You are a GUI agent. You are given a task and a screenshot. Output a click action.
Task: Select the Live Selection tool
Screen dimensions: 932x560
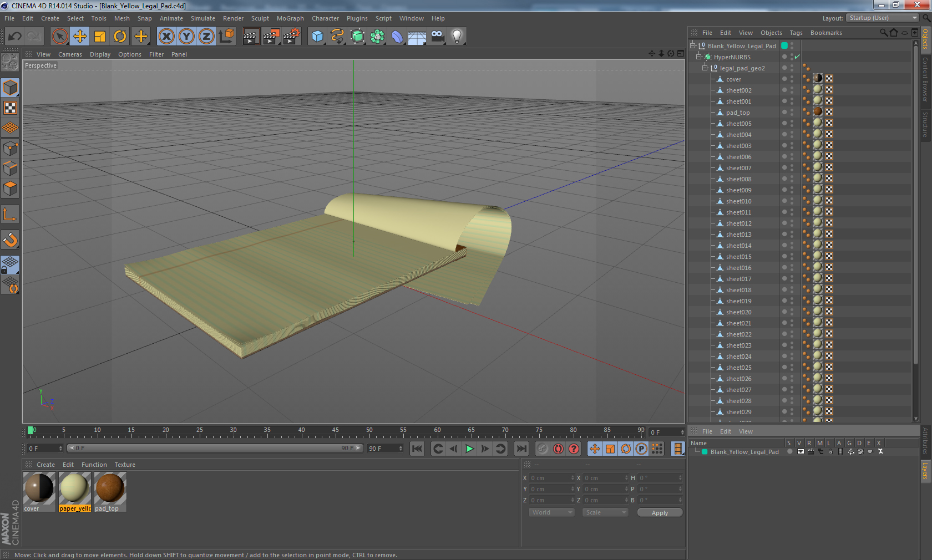(60, 37)
